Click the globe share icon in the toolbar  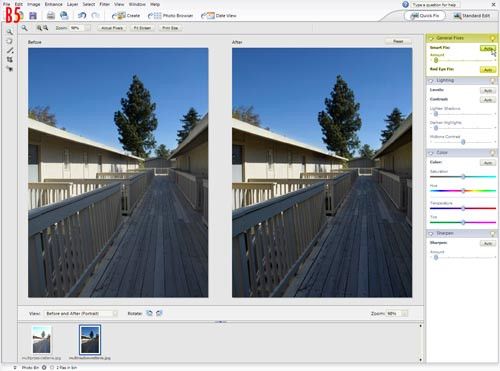pyautogui.click(x=64, y=15)
